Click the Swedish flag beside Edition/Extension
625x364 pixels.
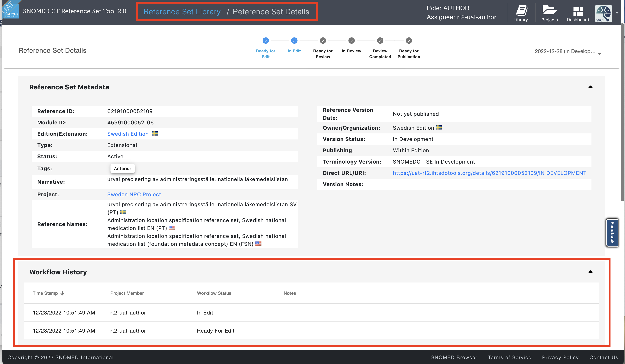(155, 134)
